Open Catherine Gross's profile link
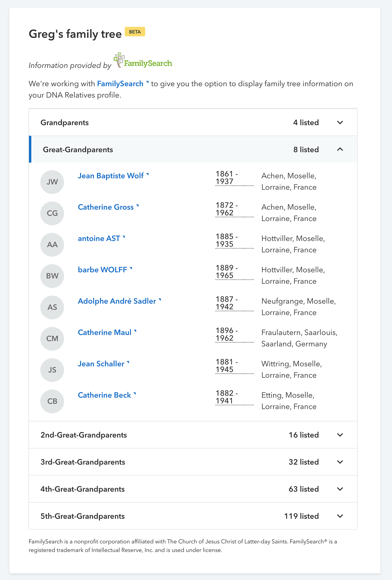392x580 pixels. coord(106,207)
